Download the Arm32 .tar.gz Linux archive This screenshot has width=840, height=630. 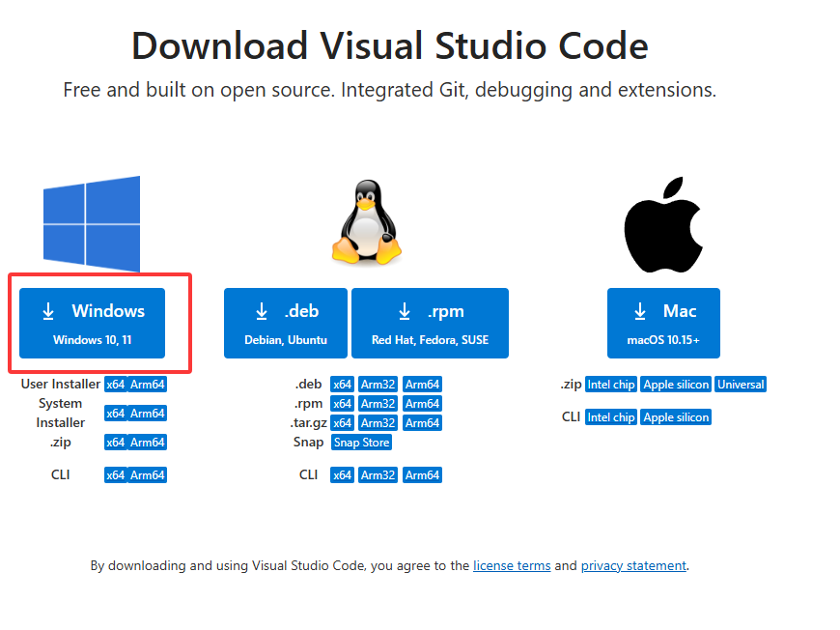click(378, 422)
